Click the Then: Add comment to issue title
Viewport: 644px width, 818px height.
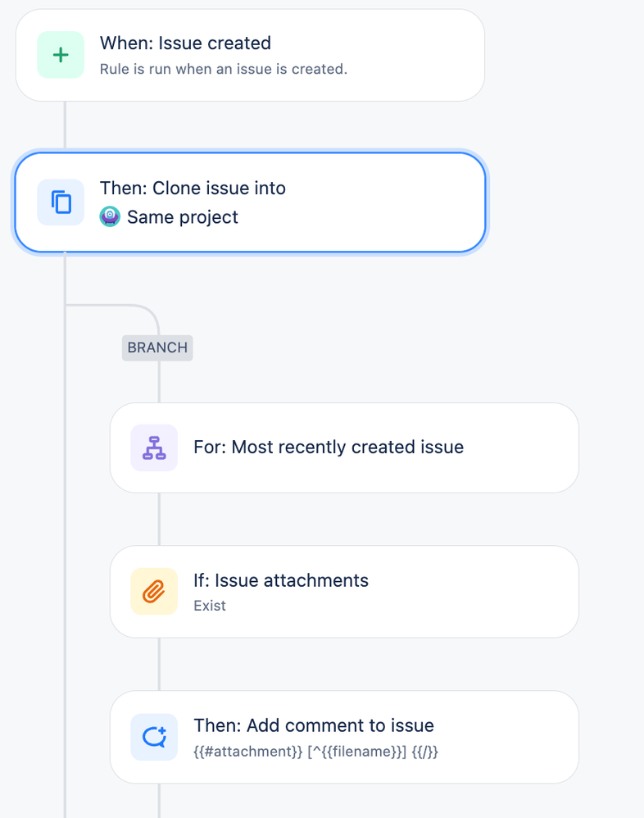[313, 725]
